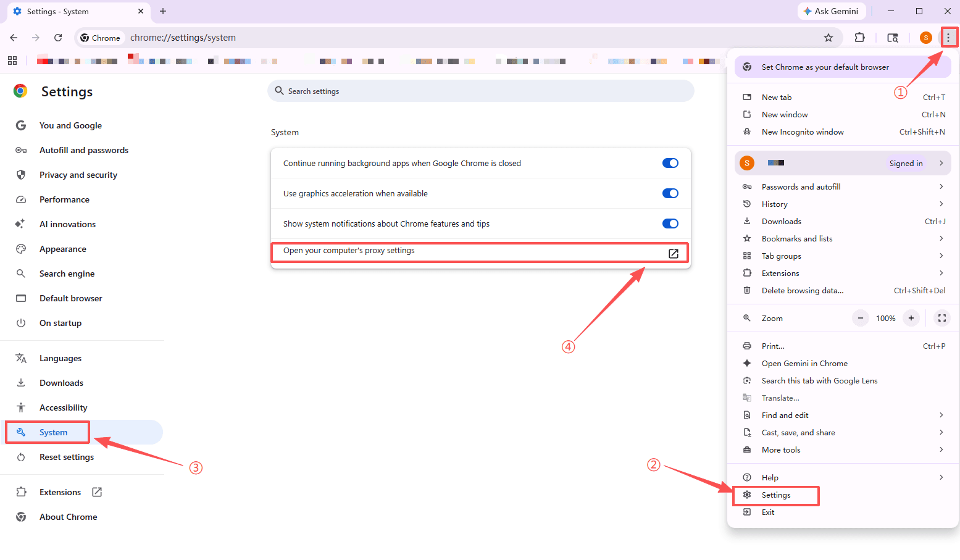The image size is (960, 560).
Task: Expand History submenu
Action: (x=843, y=204)
